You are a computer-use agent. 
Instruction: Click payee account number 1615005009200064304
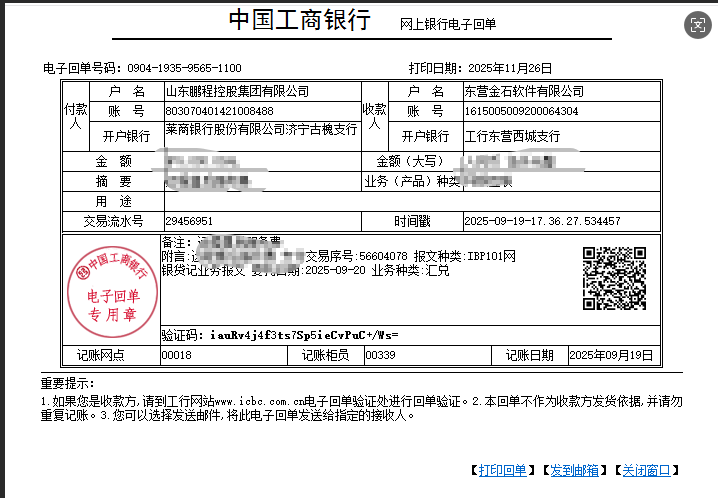[x=521, y=111]
